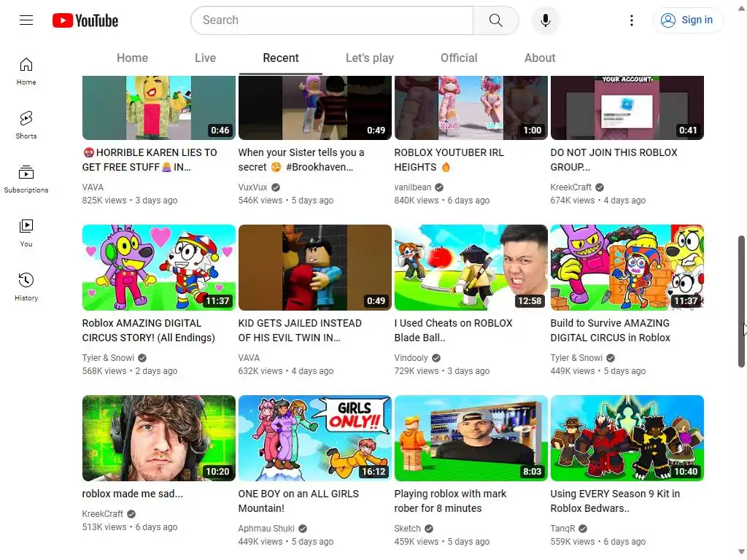This screenshot has width=747, height=560.
Task: Open the hamburger guide menu
Action: [26, 20]
